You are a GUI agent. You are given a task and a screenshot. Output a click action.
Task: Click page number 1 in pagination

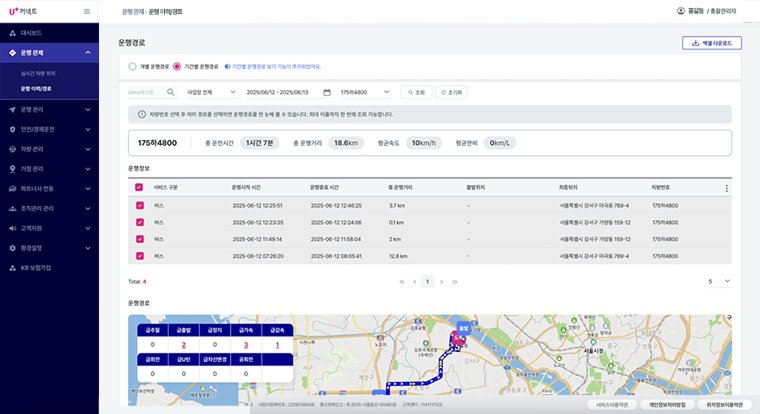(428, 282)
